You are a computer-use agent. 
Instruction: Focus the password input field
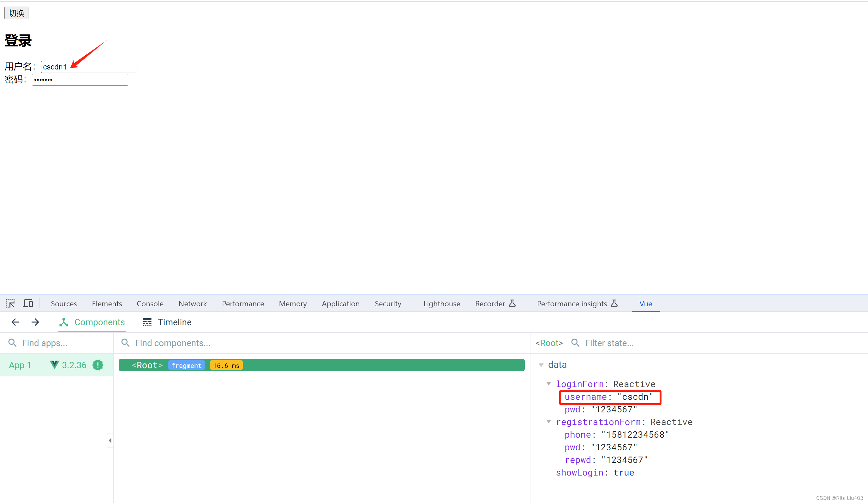click(80, 80)
